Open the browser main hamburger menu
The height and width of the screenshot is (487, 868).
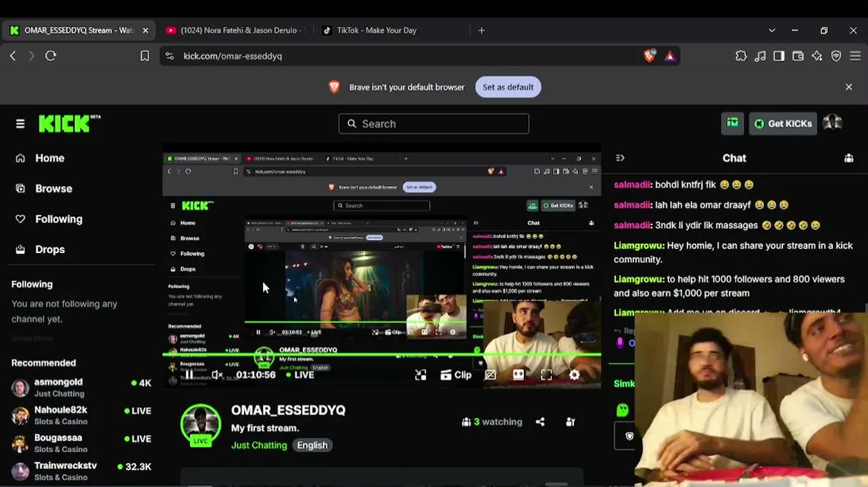pyautogui.click(x=855, y=56)
